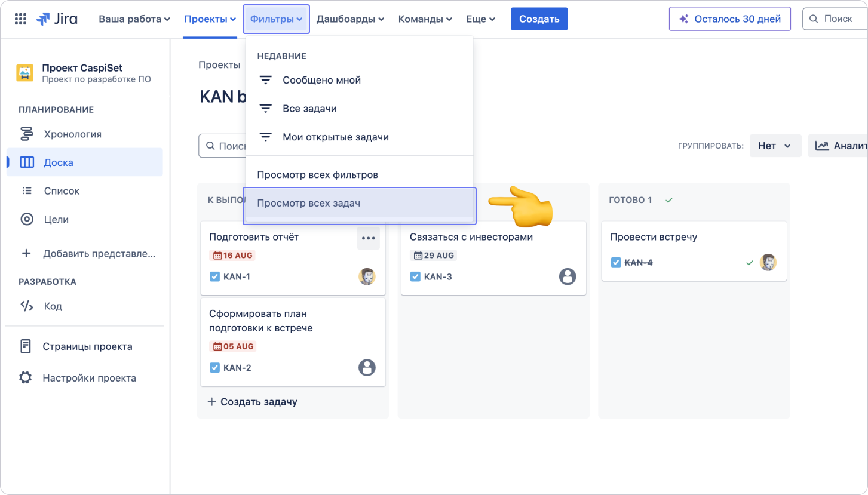This screenshot has width=868, height=495.
Task: Open the app switcher grid icon
Action: pos(20,19)
